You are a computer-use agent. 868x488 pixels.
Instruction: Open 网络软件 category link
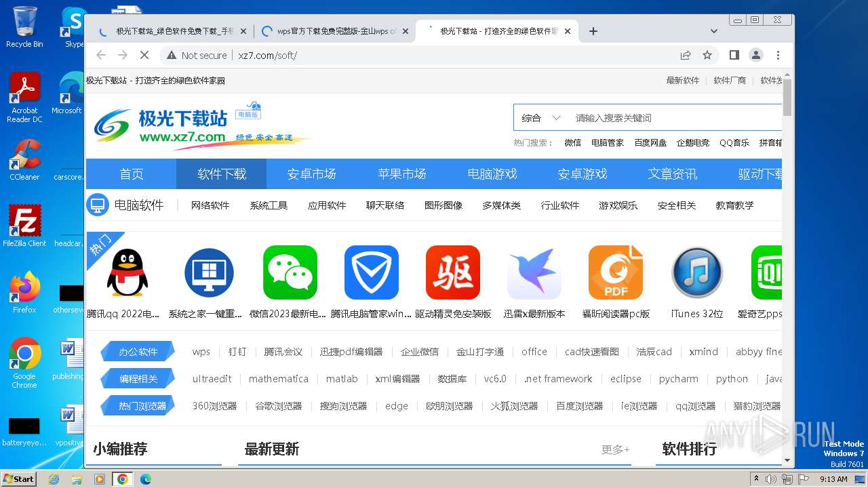click(210, 205)
